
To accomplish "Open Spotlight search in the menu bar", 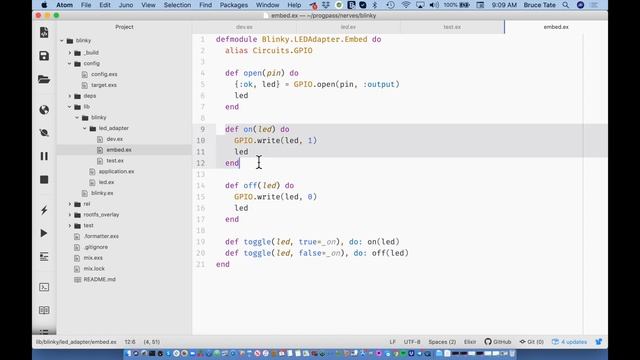I will (565, 5).
